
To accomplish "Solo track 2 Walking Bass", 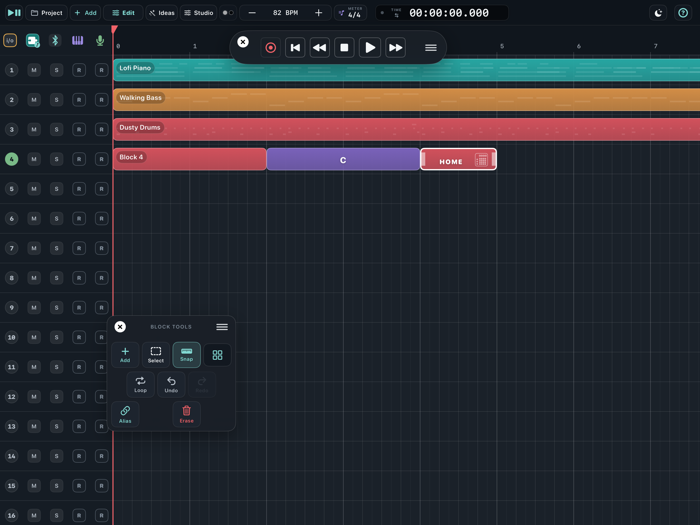I will pos(56,100).
